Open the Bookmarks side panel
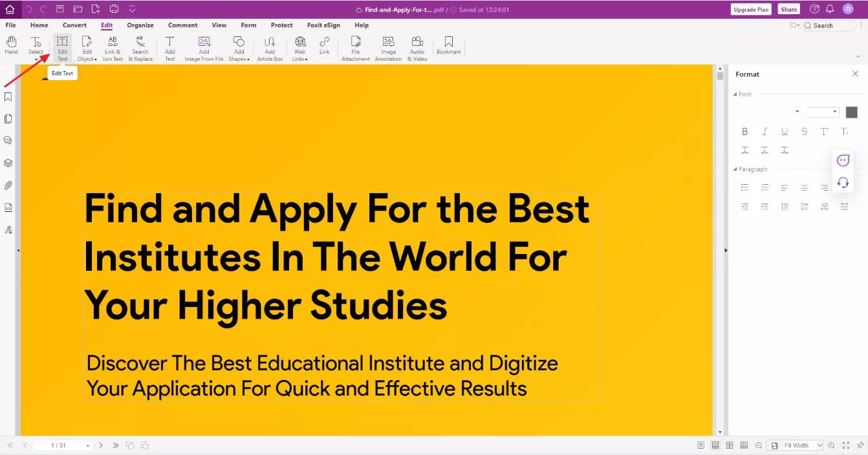This screenshot has height=455, width=868. (8, 97)
